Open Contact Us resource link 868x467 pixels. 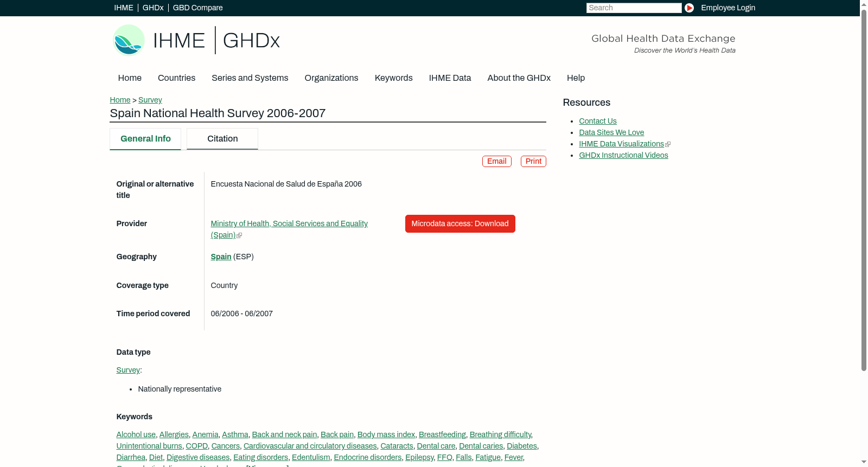(598, 121)
